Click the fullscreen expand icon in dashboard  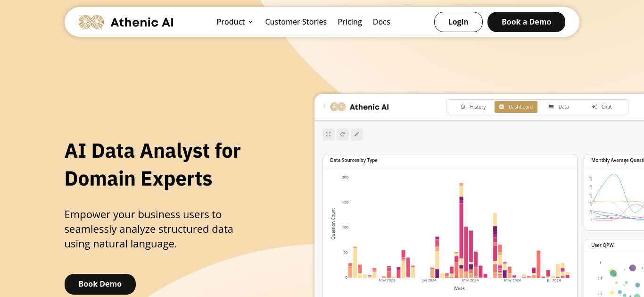point(329,135)
